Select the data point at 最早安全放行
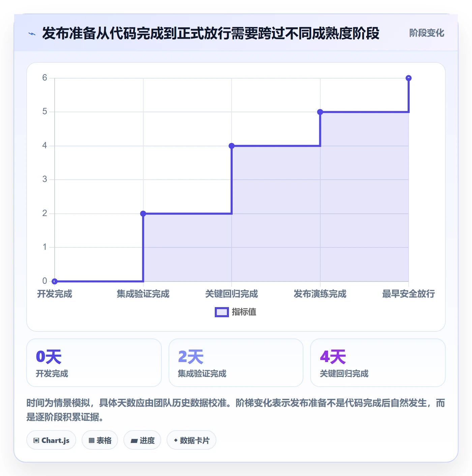This screenshot has height=476, width=472. pyautogui.click(x=409, y=78)
